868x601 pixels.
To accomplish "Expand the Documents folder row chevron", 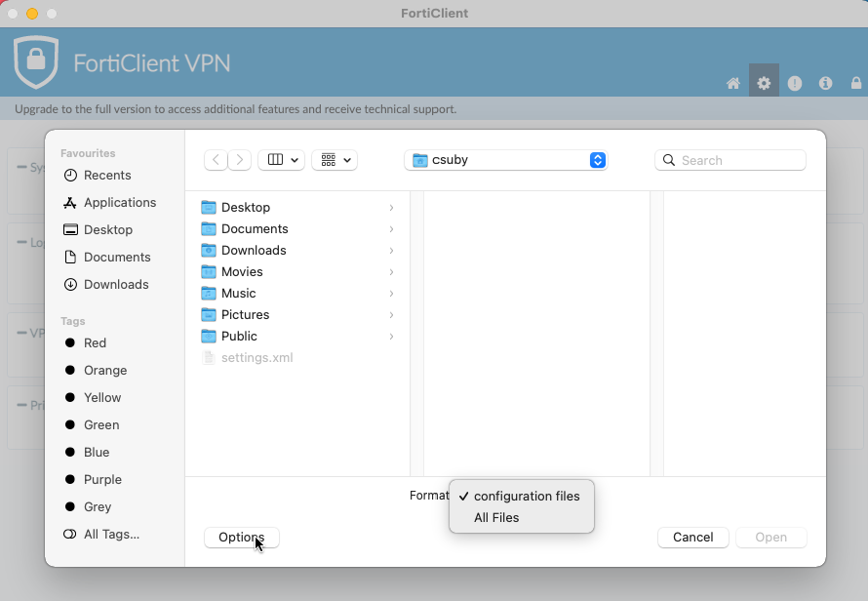I will click(391, 228).
